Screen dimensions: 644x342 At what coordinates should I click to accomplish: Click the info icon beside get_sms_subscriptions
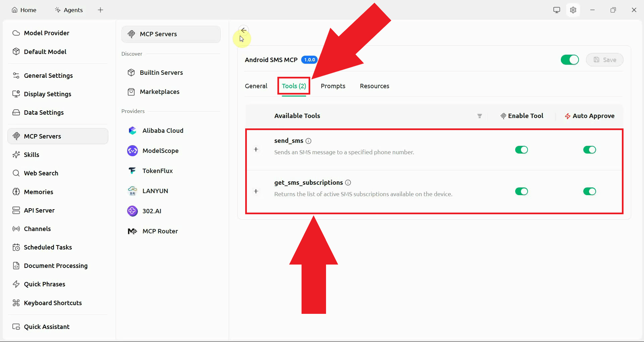click(x=348, y=183)
